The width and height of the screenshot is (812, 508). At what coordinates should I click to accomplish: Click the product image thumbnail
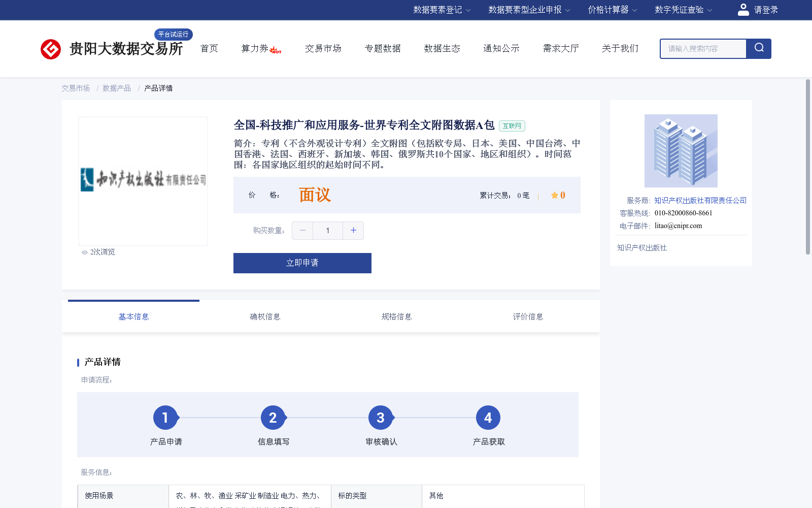click(143, 181)
